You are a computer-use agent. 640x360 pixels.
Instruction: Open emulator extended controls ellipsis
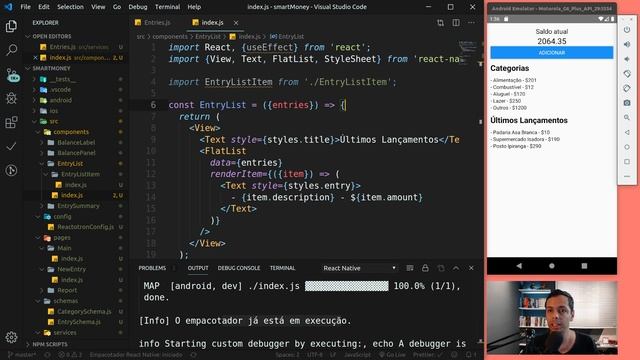coord(627,177)
